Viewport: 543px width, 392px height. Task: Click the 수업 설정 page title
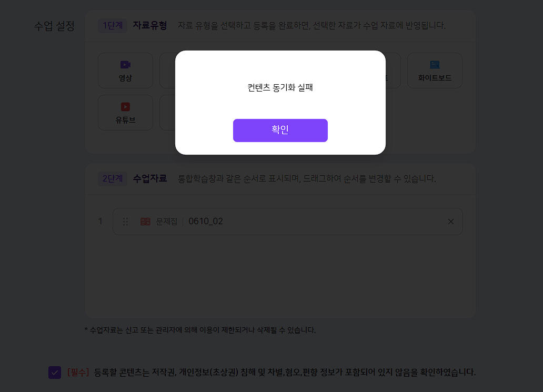tap(54, 26)
